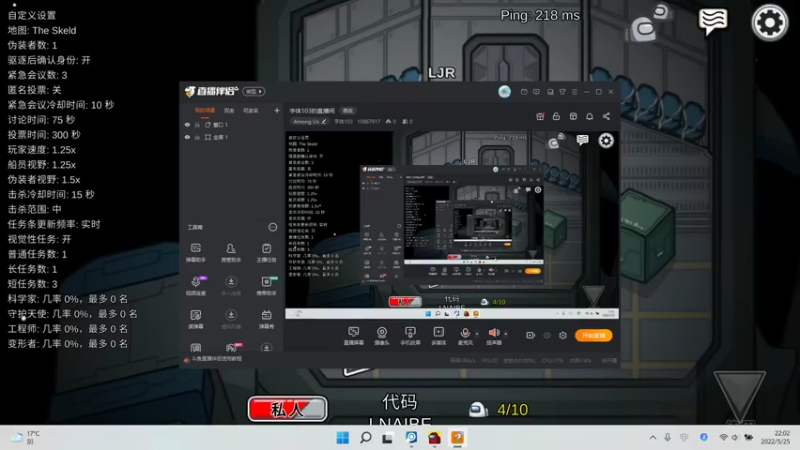The image size is (800, 450).
Task: Open the user avatar in app title bar
Action: [505, 91]
